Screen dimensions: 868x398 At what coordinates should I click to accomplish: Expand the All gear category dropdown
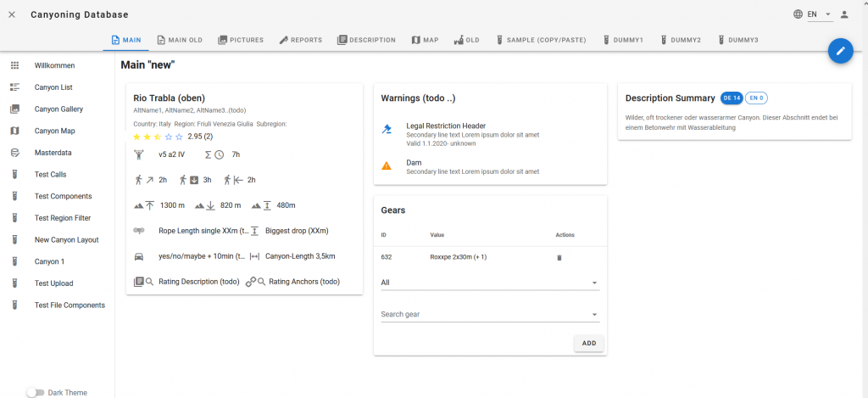(594, 283)
